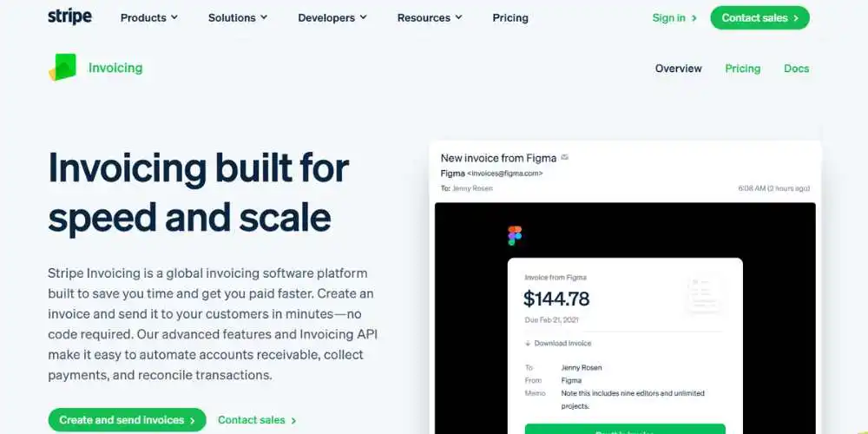Click the envelope icon beside the email subject

(565, 157)
